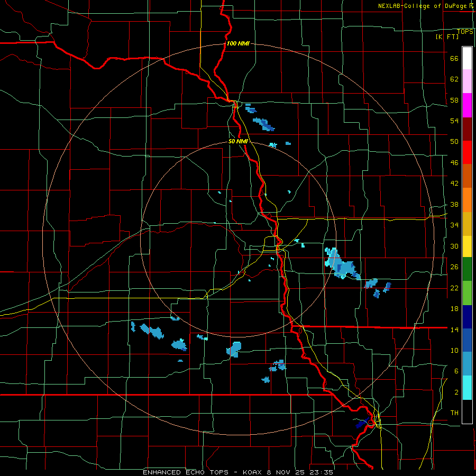Click the 10 value on legend scale
The width and height of the screenshot is (476, 476).
tap(454, 351)
